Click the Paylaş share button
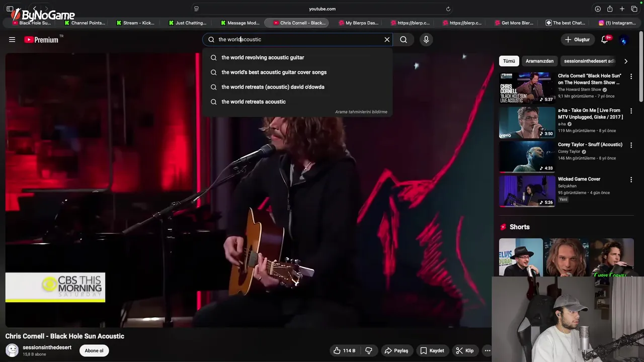Screen dimensions: 644x362 (x=396, y=350)
